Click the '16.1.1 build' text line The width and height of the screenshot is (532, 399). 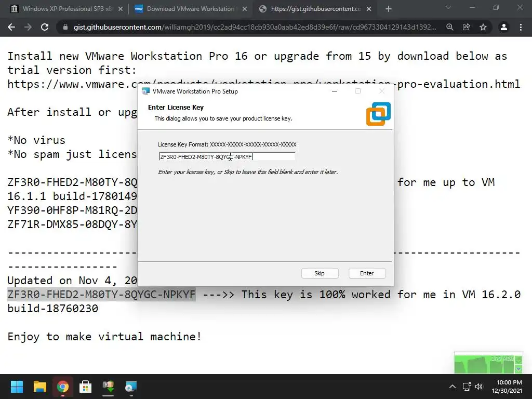[x=72, y=196]
